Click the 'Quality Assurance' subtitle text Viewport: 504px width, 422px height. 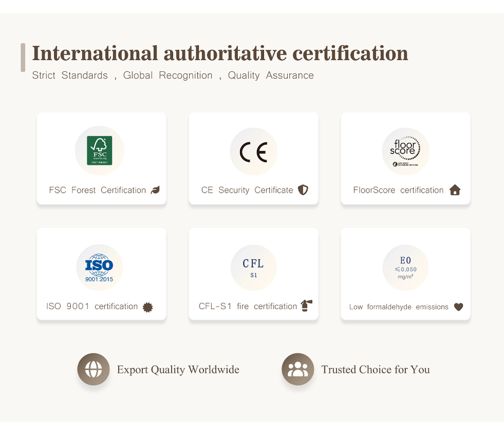271,76
